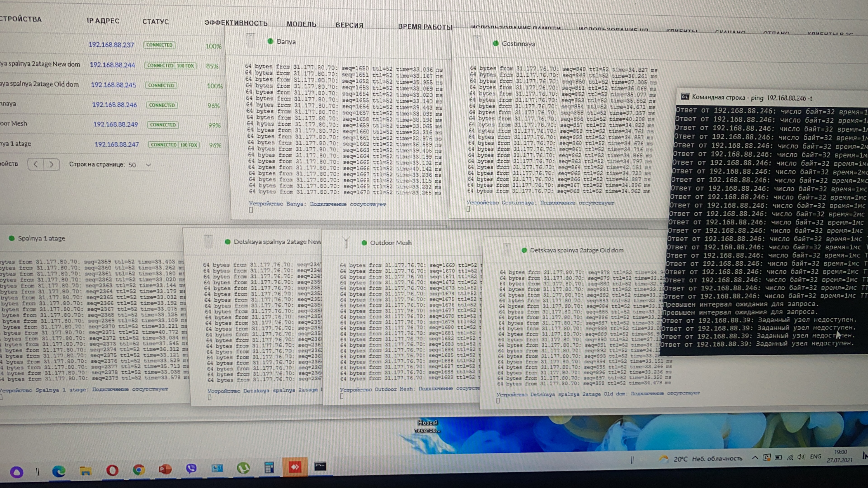Open Google Chrome from the taskbar
Screen dimensions: 868x488
[x=139, y=469]
